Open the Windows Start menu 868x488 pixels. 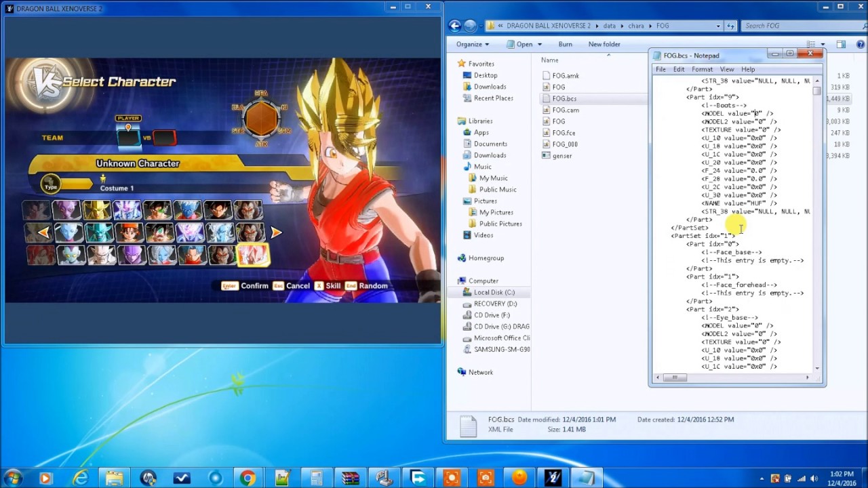click(x=13, y=477)
